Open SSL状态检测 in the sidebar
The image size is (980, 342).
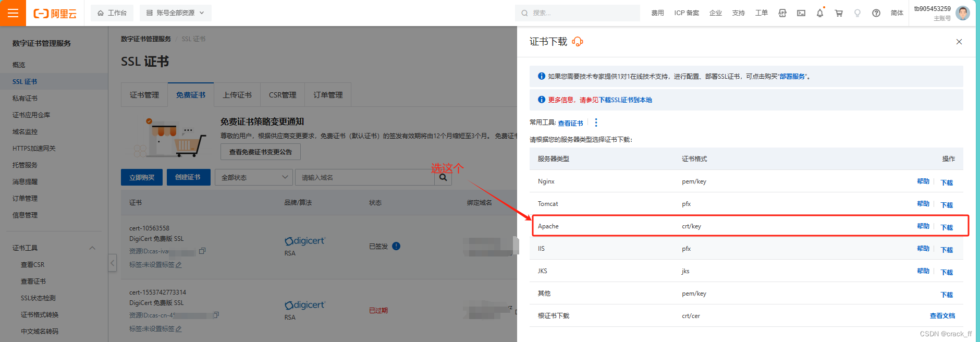point(38,298)
